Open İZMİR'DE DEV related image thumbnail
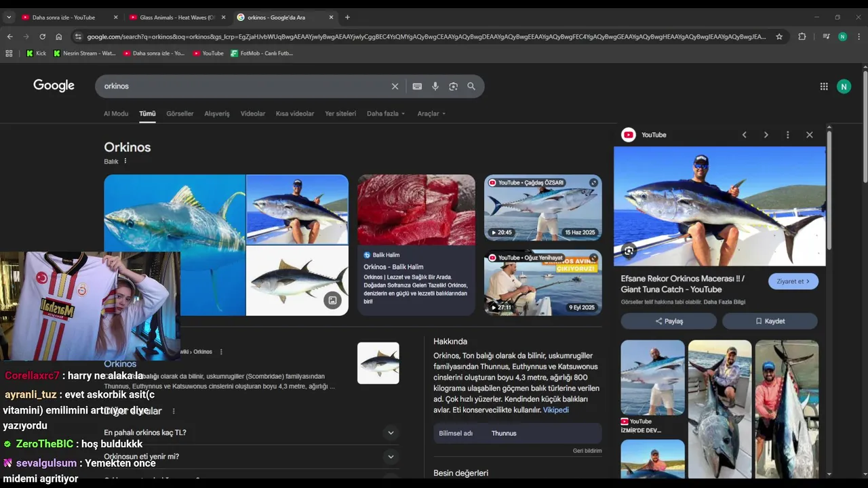Viewport: 868px width, 488px height. (652, 378)
